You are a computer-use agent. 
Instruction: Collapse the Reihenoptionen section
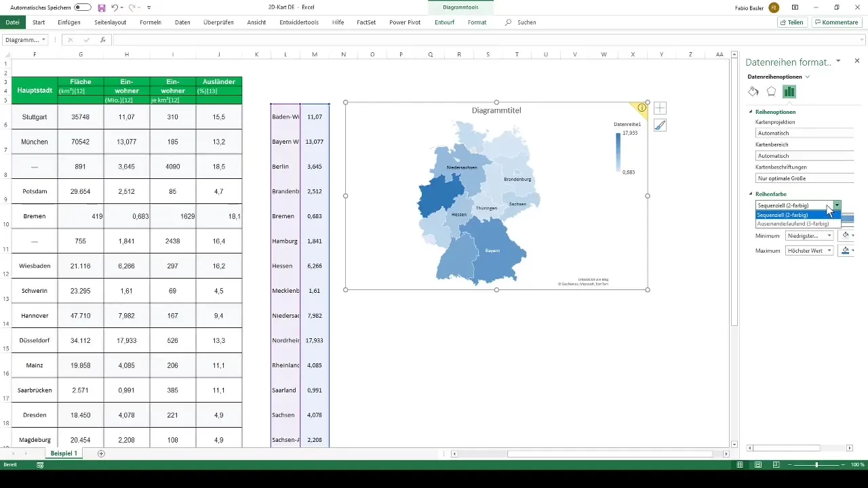[x=750, y=112]
